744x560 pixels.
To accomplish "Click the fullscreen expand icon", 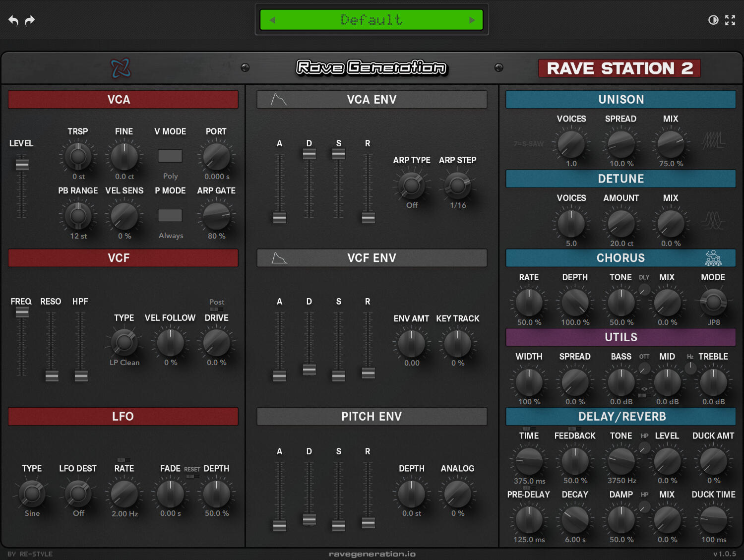I will click(730, 20).
